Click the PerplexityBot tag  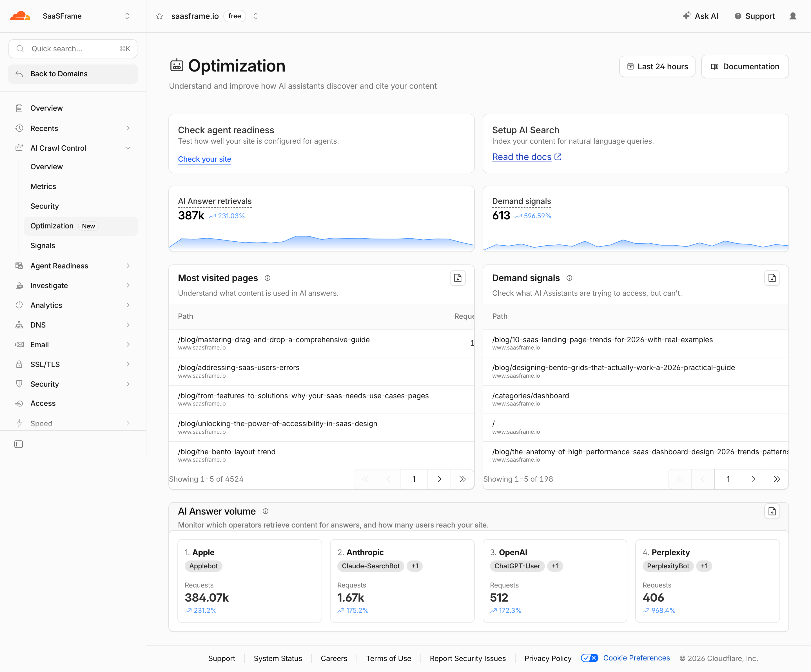tap(668, 566)
